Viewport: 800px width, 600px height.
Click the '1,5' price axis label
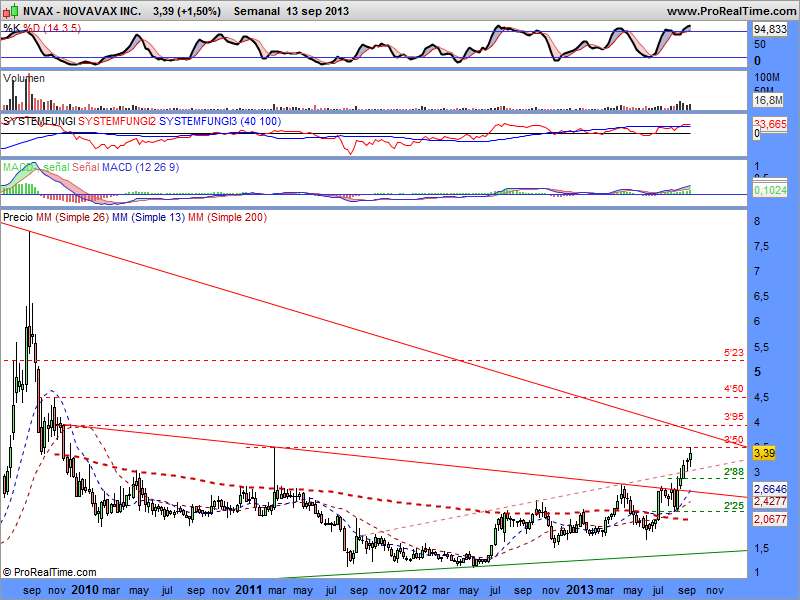click(x=761, y=548)
